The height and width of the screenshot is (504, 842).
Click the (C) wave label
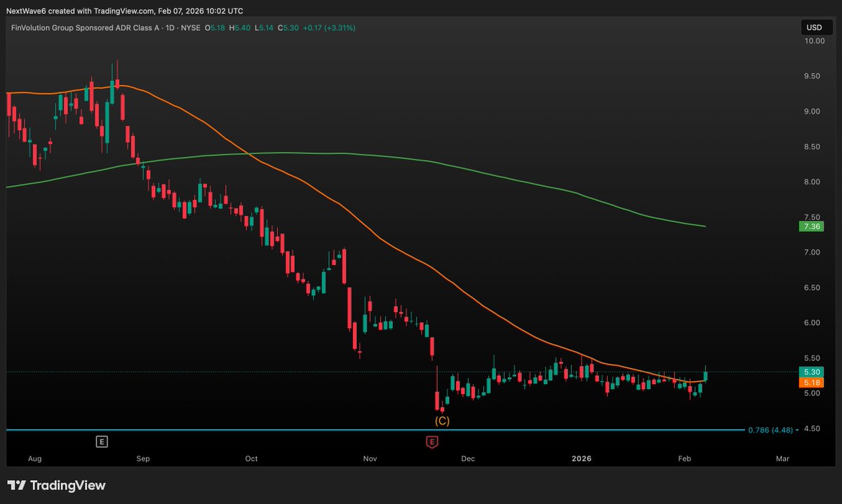pyautogui.click(x=442, y=421)
